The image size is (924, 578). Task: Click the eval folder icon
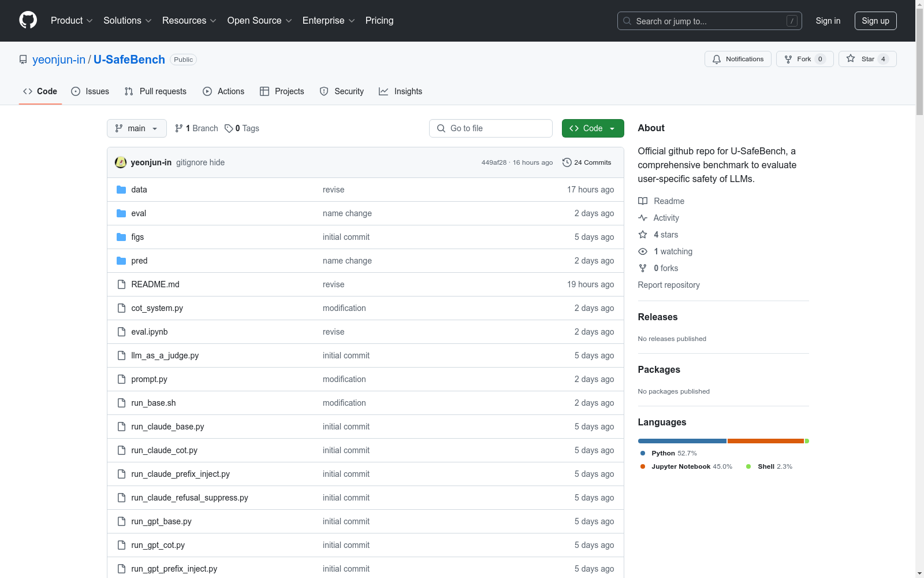[x=121, y=213]
